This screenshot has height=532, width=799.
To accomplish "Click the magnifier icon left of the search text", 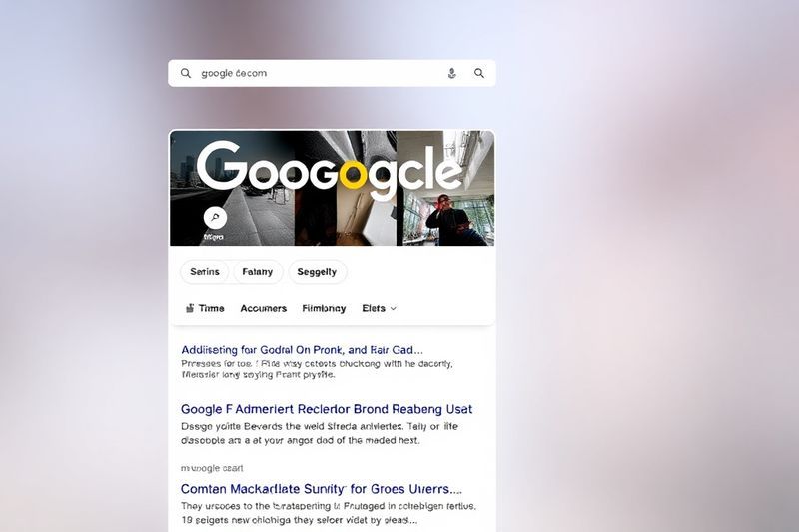I will coord(186,73).
